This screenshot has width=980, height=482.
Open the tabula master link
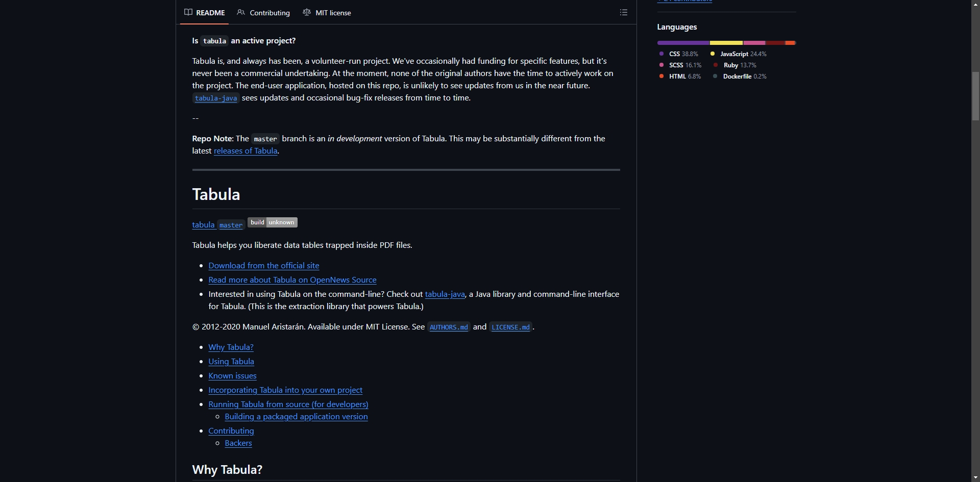tap(218, 225)
